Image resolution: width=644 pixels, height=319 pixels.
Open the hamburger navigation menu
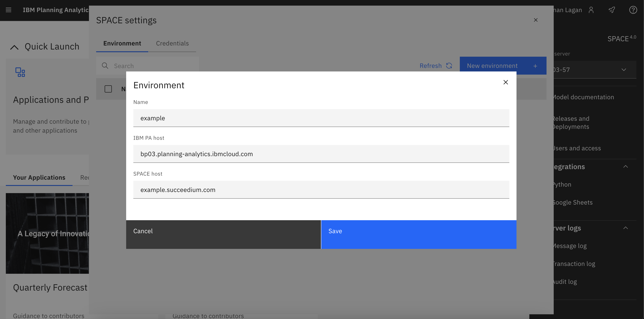pos(9,10)
